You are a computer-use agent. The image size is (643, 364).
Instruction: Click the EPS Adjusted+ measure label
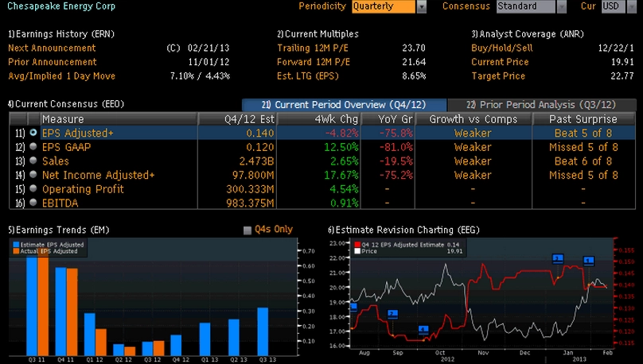[77, 133]
